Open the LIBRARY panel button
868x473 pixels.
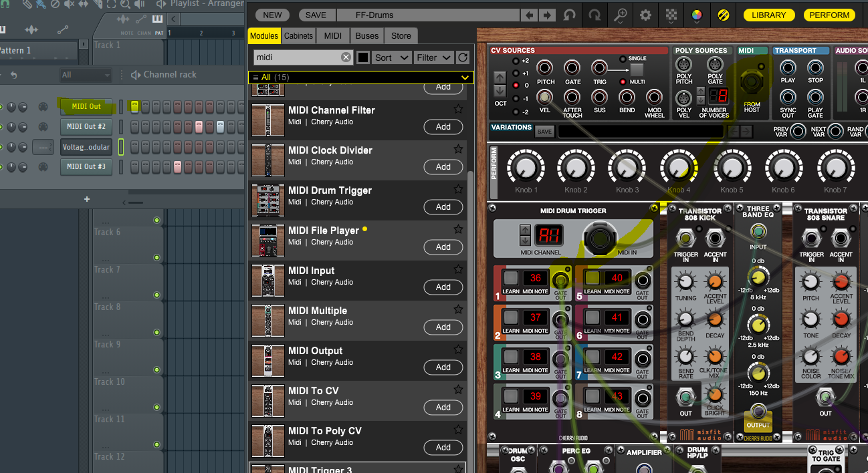pyautogui.click(x=769, y=15)
